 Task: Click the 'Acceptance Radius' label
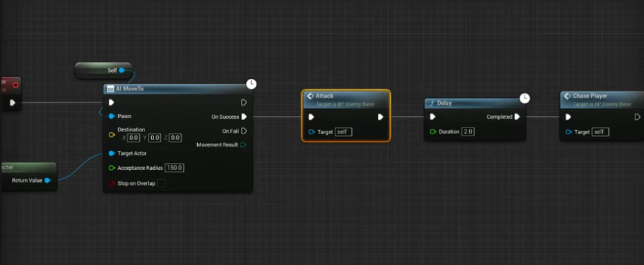pos(140,168)
